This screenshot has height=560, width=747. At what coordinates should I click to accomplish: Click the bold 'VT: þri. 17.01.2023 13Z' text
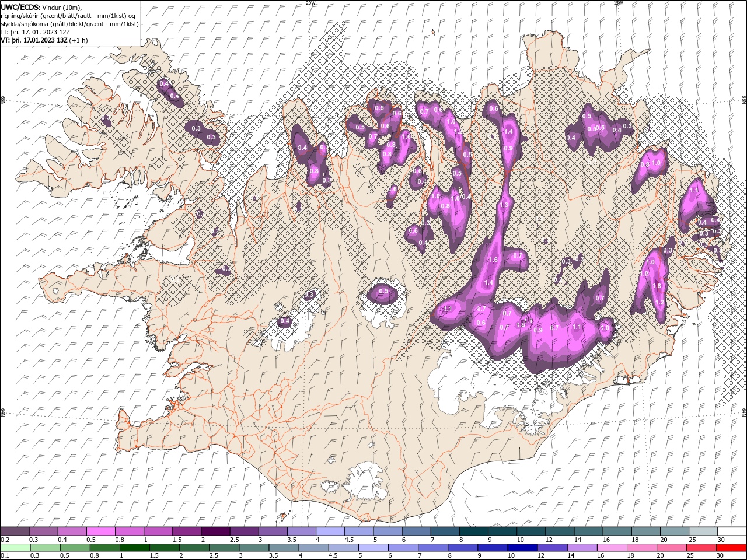(34, 40)
